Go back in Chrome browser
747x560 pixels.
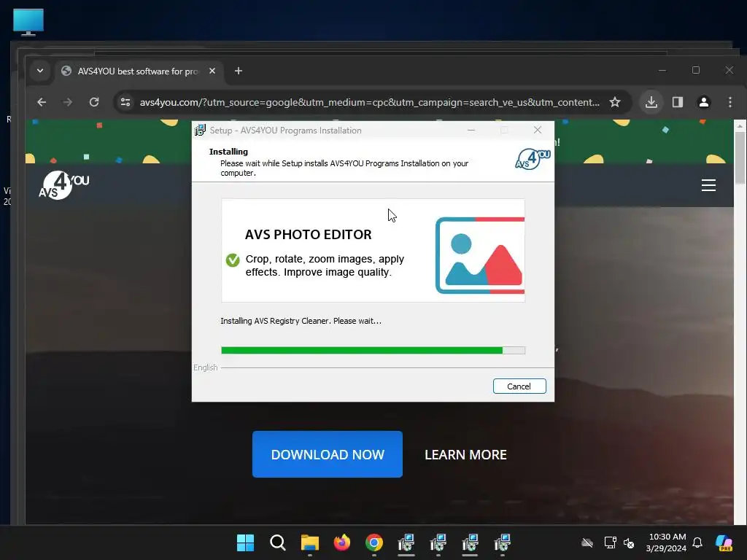[42, 102]
